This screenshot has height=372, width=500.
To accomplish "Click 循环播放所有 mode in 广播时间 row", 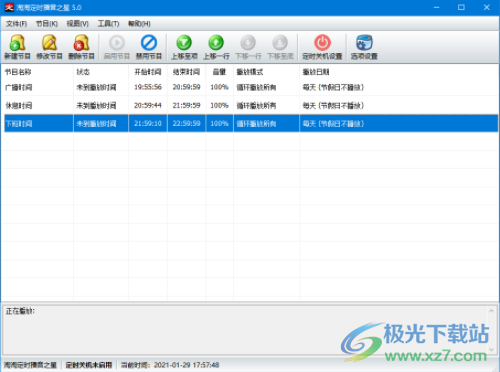I will click(256, 88).
